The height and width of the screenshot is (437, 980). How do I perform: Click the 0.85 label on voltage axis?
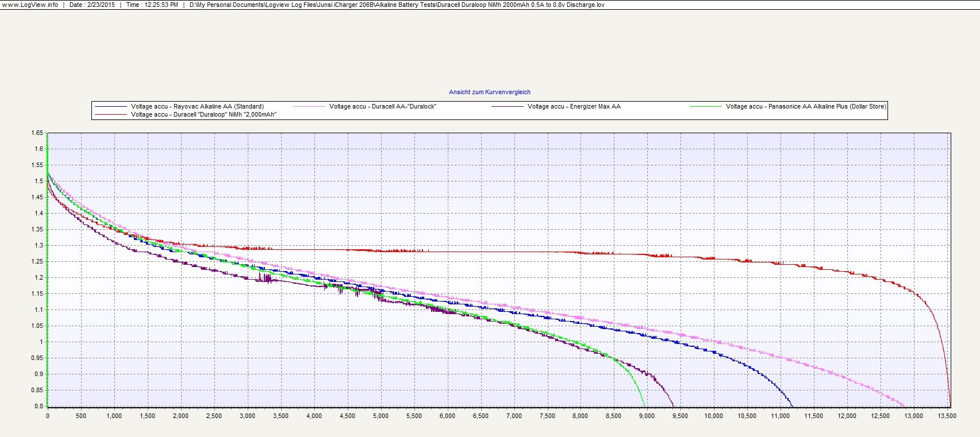(37, 390)
